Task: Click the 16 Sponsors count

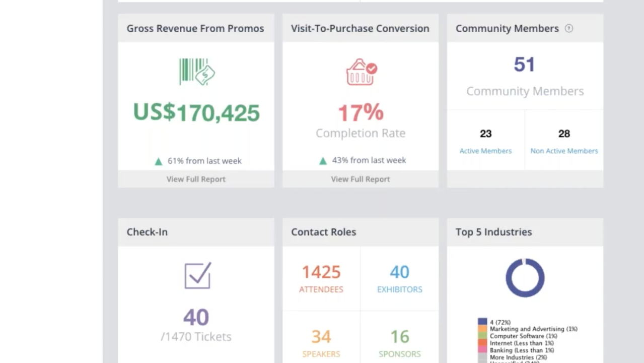Action: pos(399,336)
